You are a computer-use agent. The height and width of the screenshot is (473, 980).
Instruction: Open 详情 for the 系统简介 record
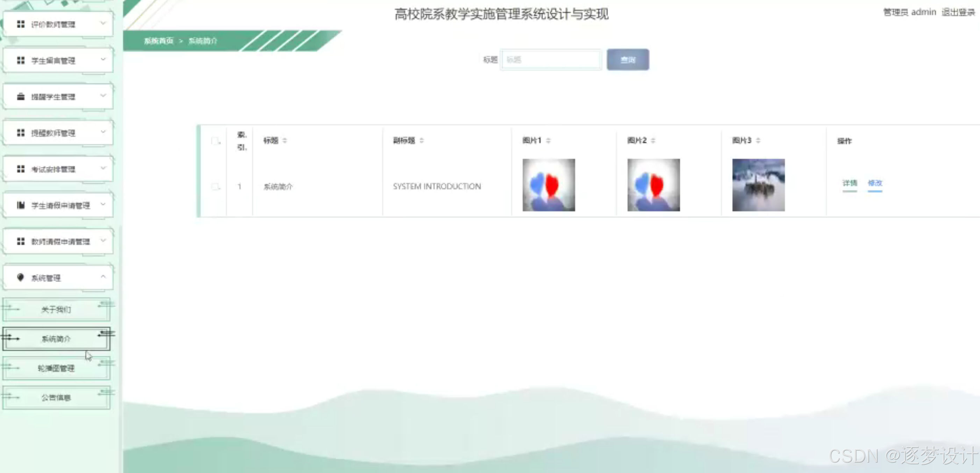click(850, 183)
